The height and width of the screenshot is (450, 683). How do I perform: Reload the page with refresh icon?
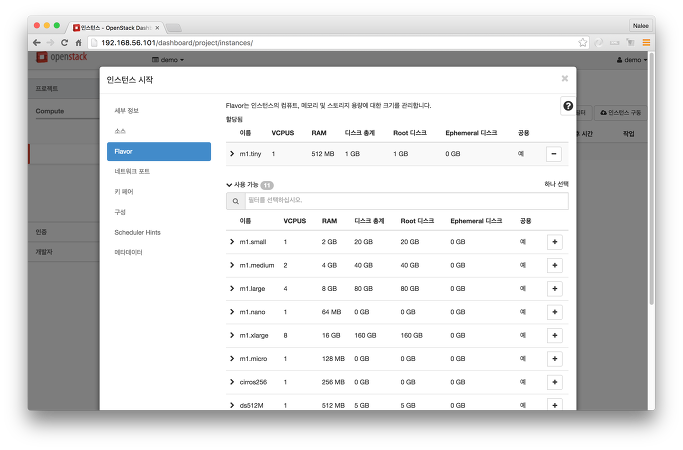coord(64,43)
